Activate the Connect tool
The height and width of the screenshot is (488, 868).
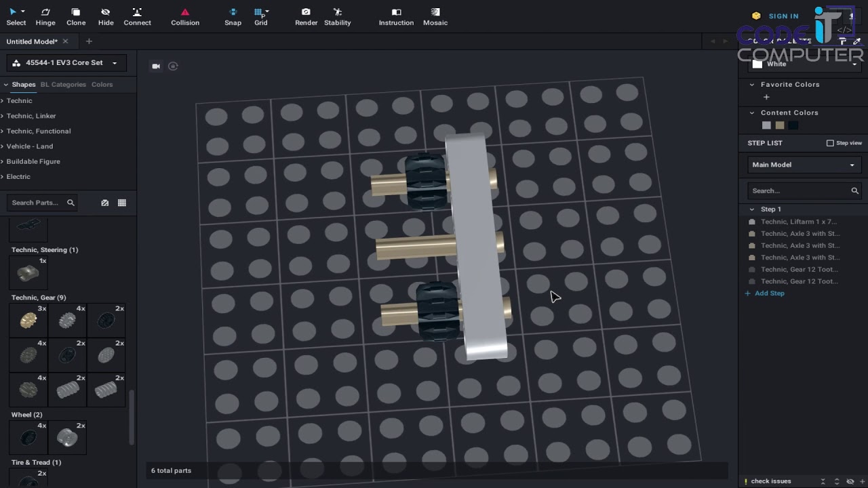137,16
